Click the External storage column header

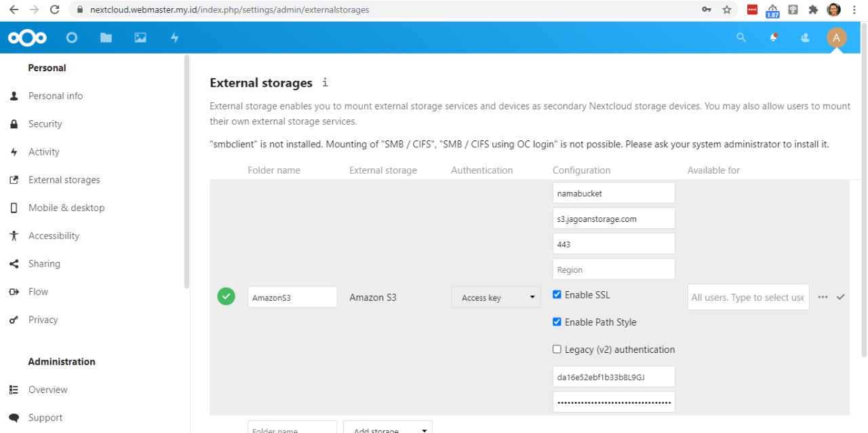click(x=383, y=170)
